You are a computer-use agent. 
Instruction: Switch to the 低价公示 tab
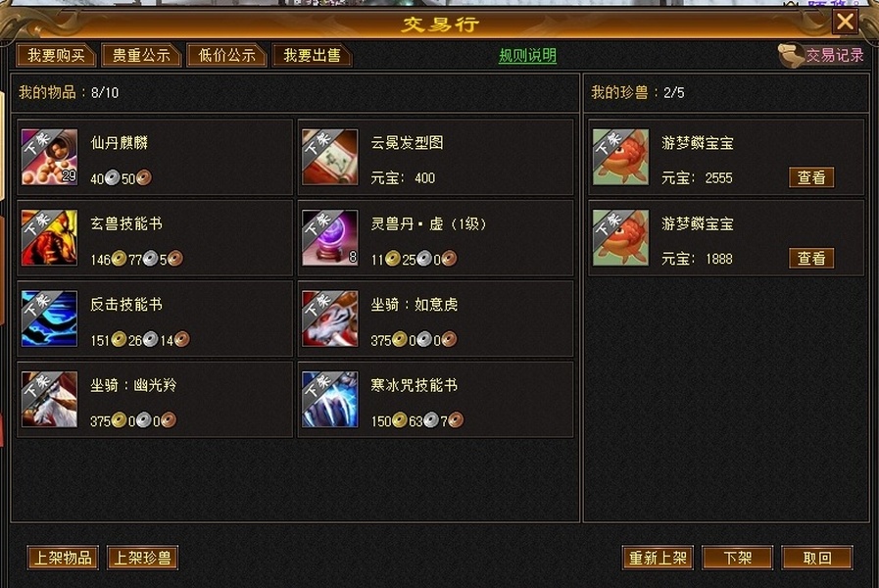click(x=226, y=55)
